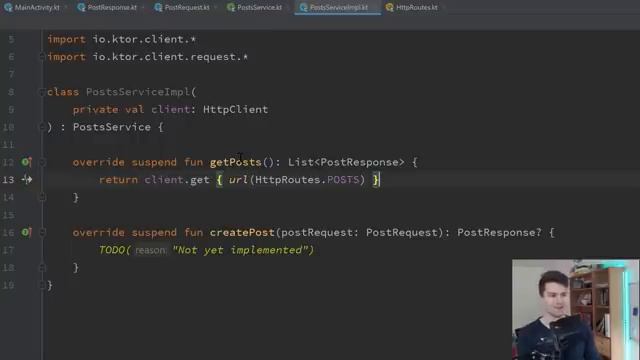
Task: Click the List<PostResponse> return type
Action: point(346,162)
